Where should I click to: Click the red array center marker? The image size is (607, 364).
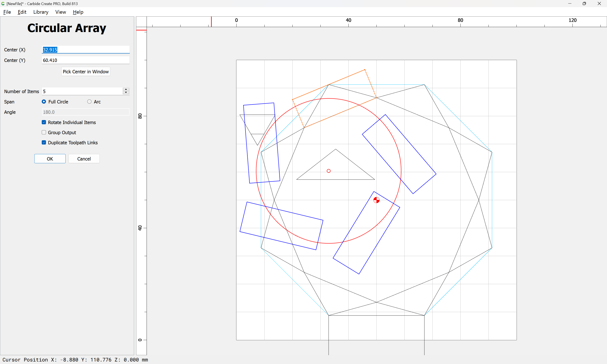click(329, 171)
